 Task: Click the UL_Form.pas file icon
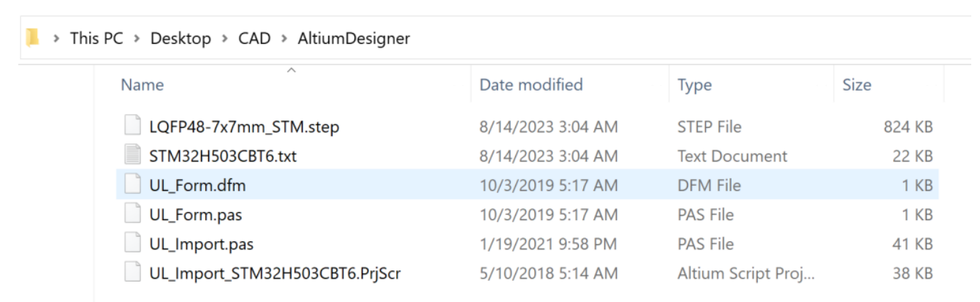click(x=132, y=214)
